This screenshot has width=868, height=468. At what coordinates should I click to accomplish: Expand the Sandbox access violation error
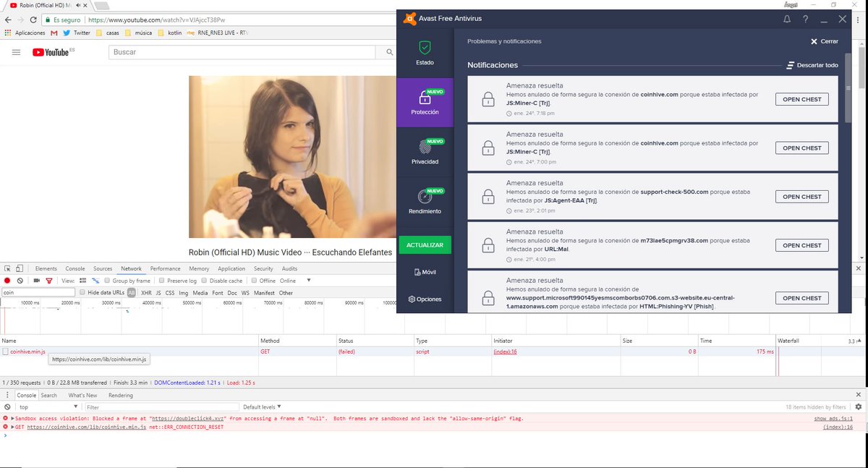click(13, 418)
